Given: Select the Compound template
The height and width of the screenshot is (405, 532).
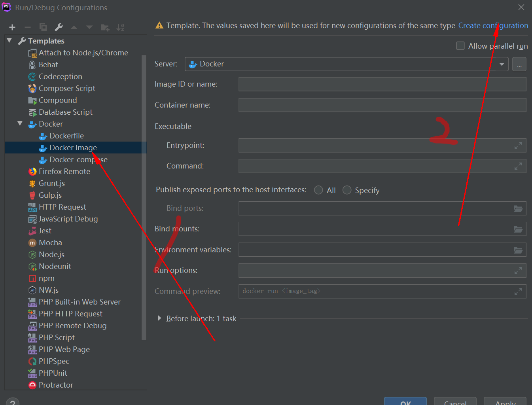Looking at the screenshot, I should pyautogui.click(x=75, y=100).
